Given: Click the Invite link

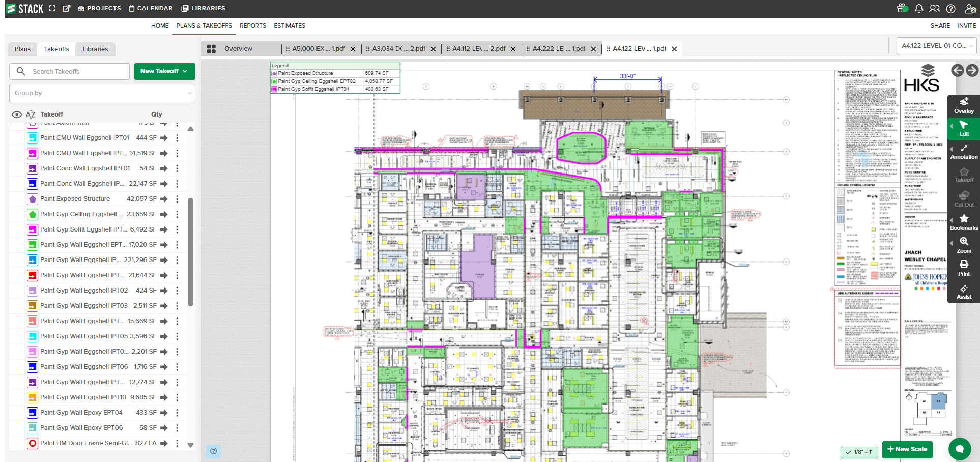Looking at the screenshot, I should [x=967, y=26].
